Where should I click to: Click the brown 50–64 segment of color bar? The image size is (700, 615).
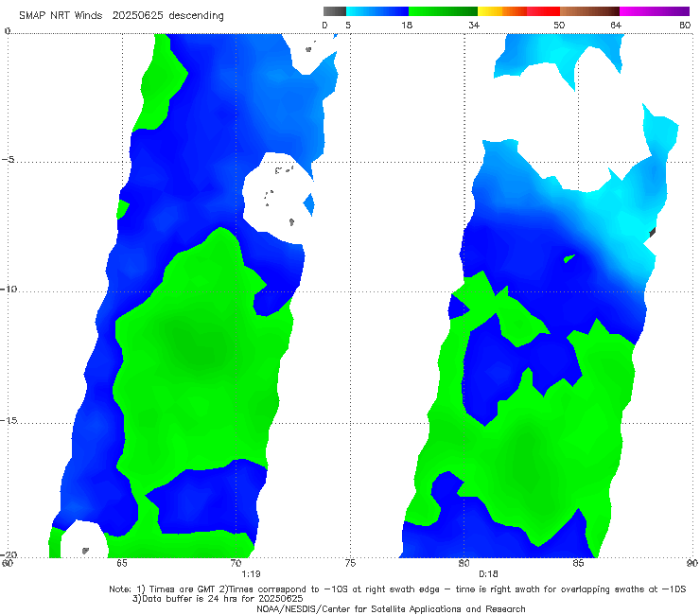pyautogui.click(x=589, y=11)
